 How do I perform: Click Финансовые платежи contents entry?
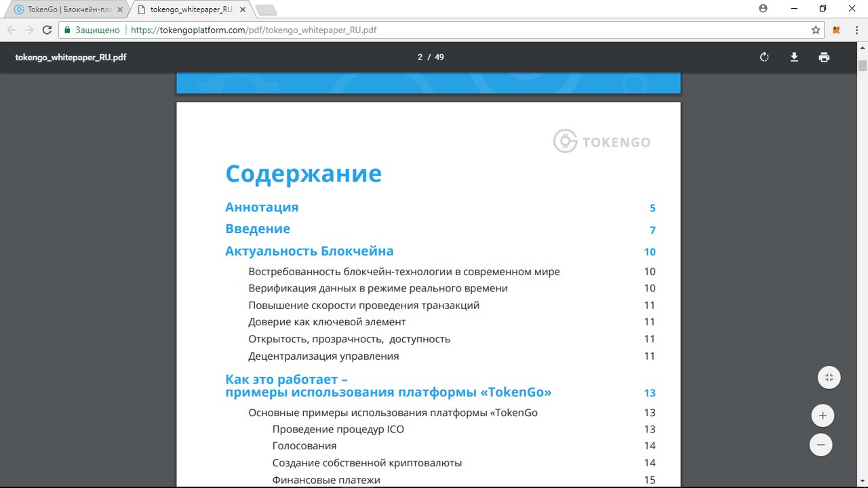tap(326, 480)
